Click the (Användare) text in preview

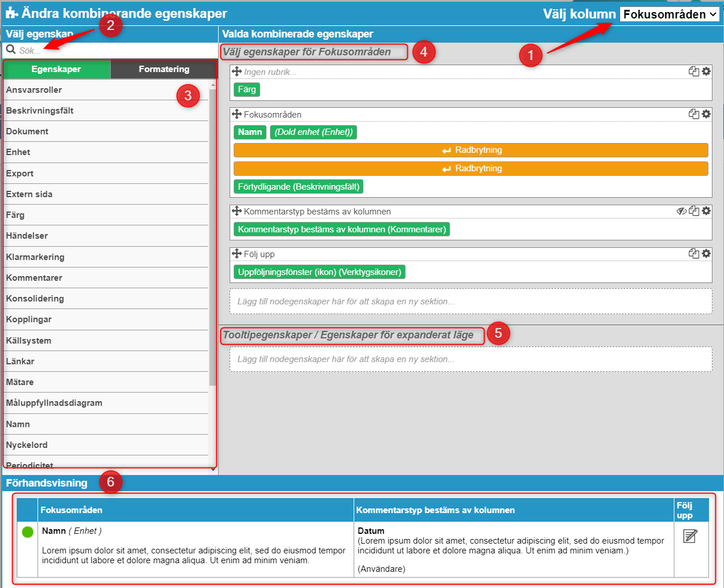click(x=381, y=569)
